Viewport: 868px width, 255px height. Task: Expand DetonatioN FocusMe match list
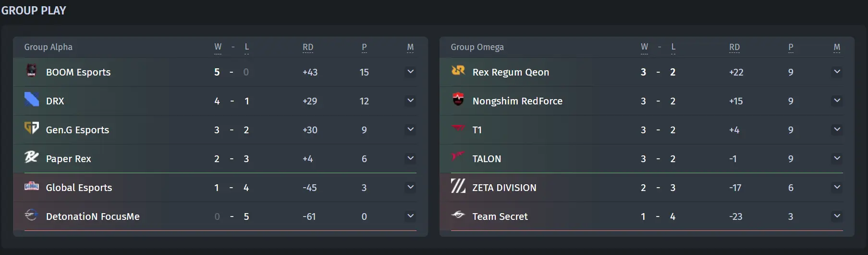tap(410, 216)
